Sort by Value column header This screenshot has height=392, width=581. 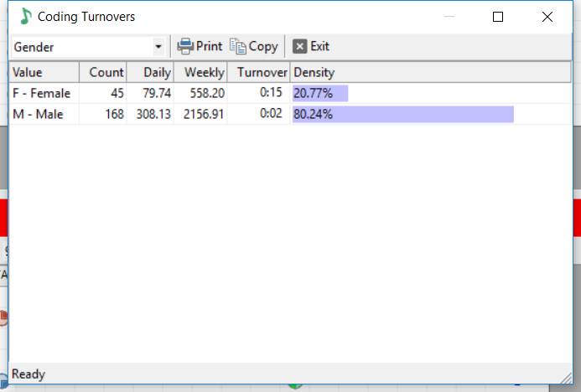(x=44, y=72)
